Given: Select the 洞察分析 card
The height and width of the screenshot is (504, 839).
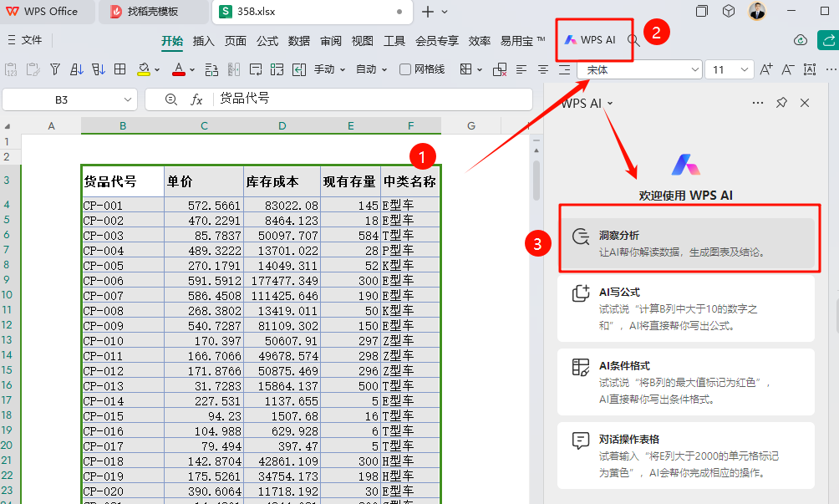Looking at the screenshot, I should 688,243.
